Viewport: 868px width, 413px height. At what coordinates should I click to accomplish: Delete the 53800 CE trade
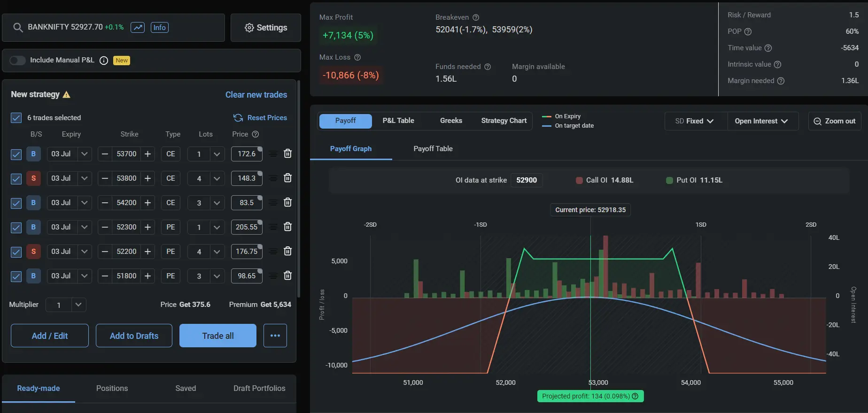tap(288, 178)
